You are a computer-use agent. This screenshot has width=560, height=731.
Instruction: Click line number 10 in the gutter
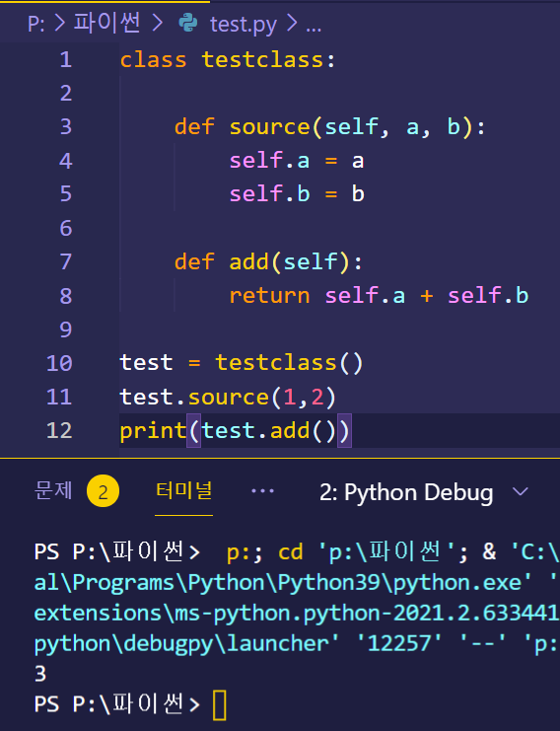coord(59,363)
